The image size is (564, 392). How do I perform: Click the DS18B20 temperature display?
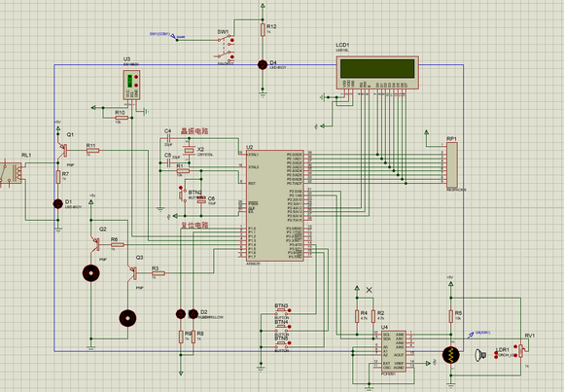(129, 81)
